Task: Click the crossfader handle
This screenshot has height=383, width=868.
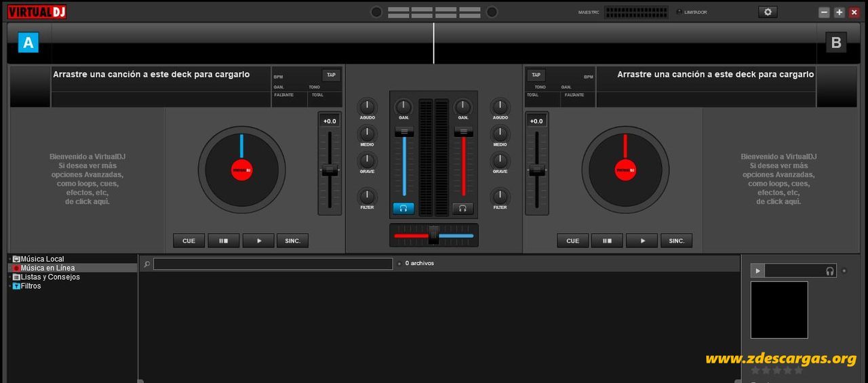Action: [434, 235]
